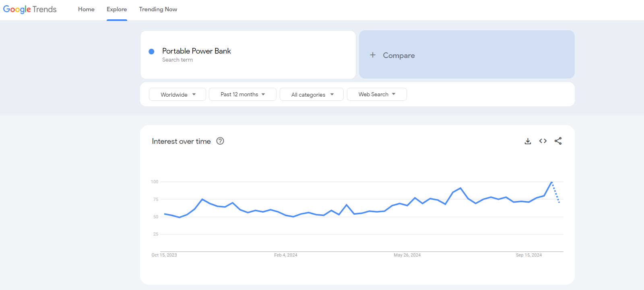
Task: Go to the Home tab
Action: pyautogui.click(x=86, y=9)
